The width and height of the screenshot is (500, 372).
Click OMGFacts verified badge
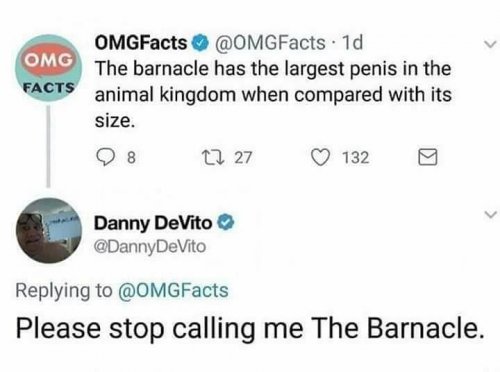[x=201, y=43]
